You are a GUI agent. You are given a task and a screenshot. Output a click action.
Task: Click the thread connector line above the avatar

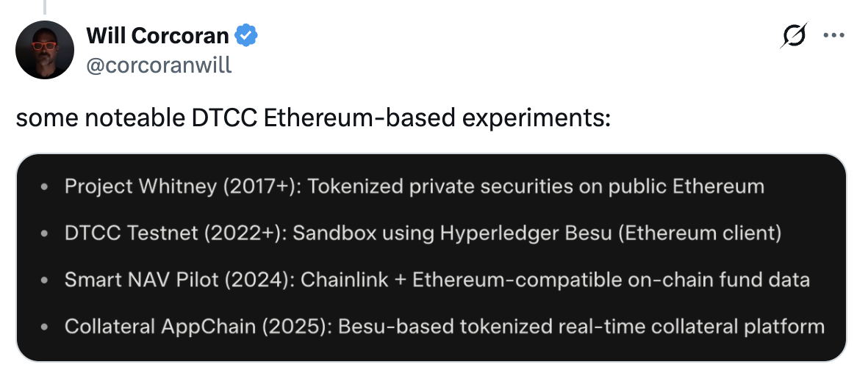45,7
